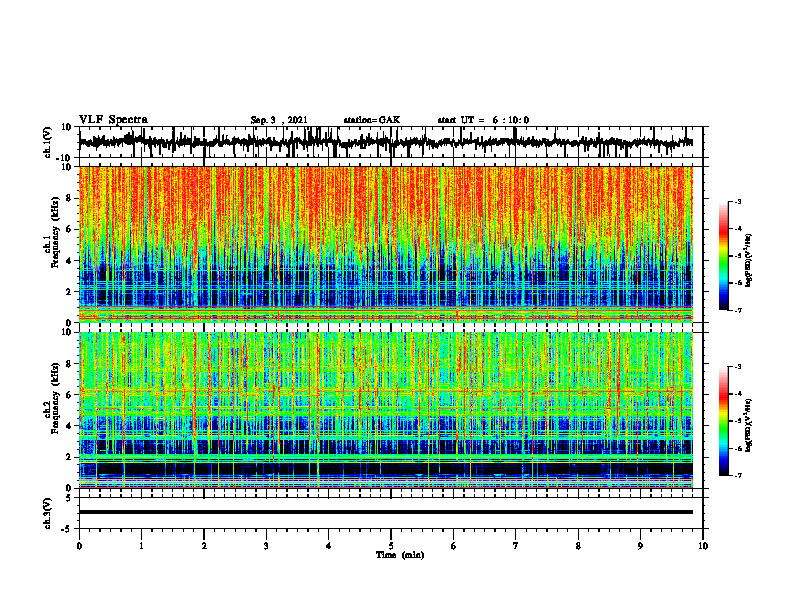Screen dimensions: 792x612
Task: Click the "8" tick on ch.1 frequency axis
Action: (69, 198)
